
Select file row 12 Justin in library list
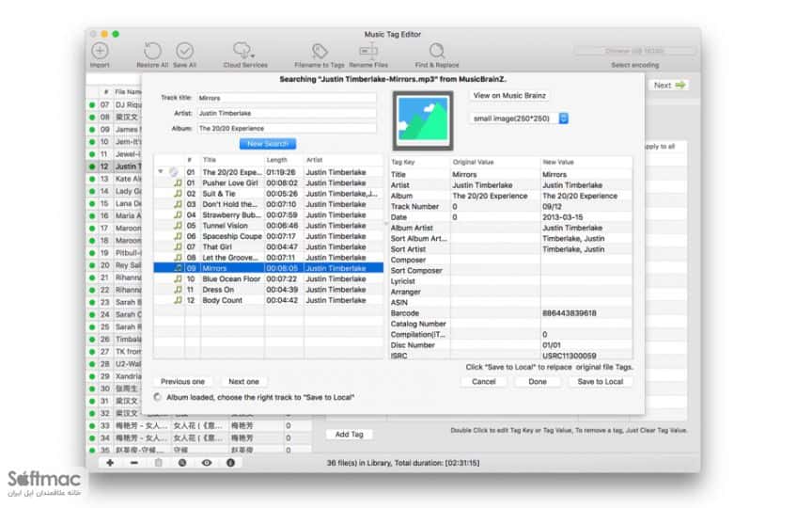(x=115, y=167)
